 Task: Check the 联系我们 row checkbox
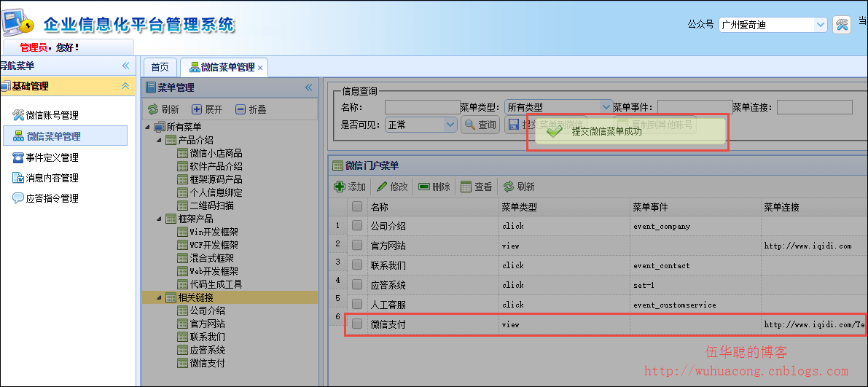coord(357,265)
